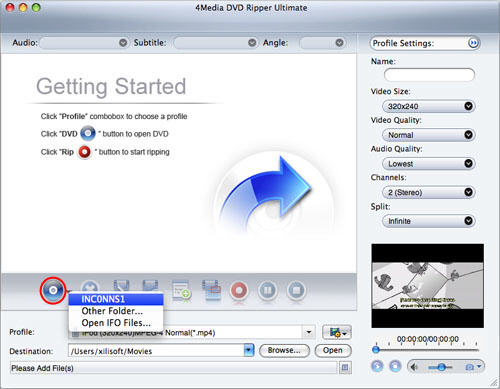Image resolution: width=500 pixels, height=389 pixels.
Task: Click the first filmstrip icon after Remove
Action: point(121,287)
